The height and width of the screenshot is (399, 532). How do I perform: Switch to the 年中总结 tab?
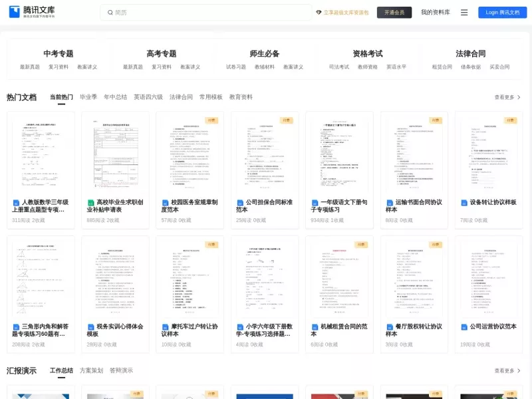coord(115,97)
